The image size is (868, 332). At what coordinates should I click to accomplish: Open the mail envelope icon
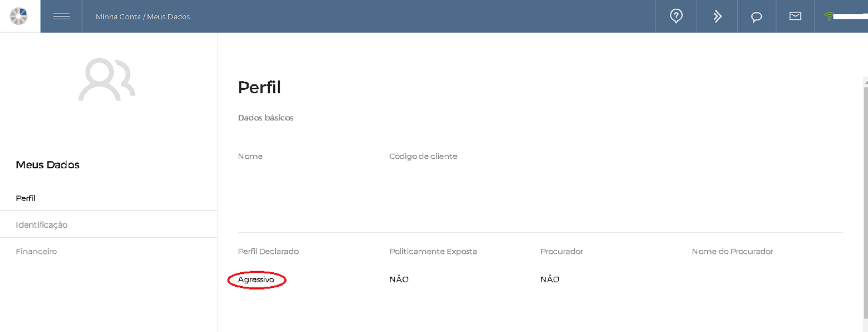[x=795, y=16]
